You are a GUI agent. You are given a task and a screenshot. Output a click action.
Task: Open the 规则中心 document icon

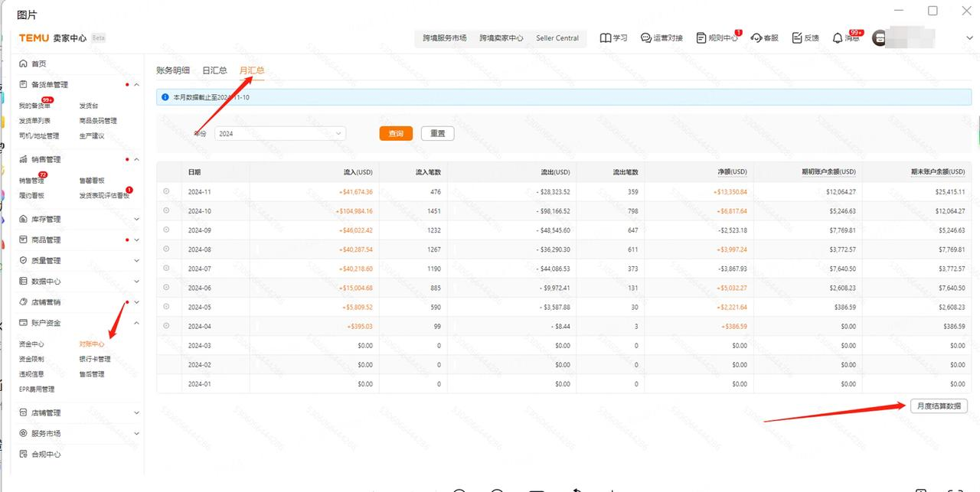click(x=701, y=38)
